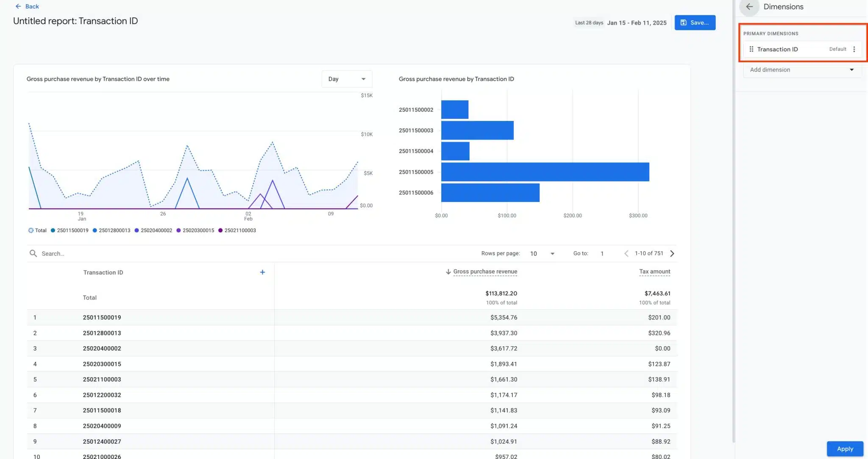The width and height of the screenshot is (868, 459).
Task: Select table row with ID 25020400002
Action: pos(352,348)
